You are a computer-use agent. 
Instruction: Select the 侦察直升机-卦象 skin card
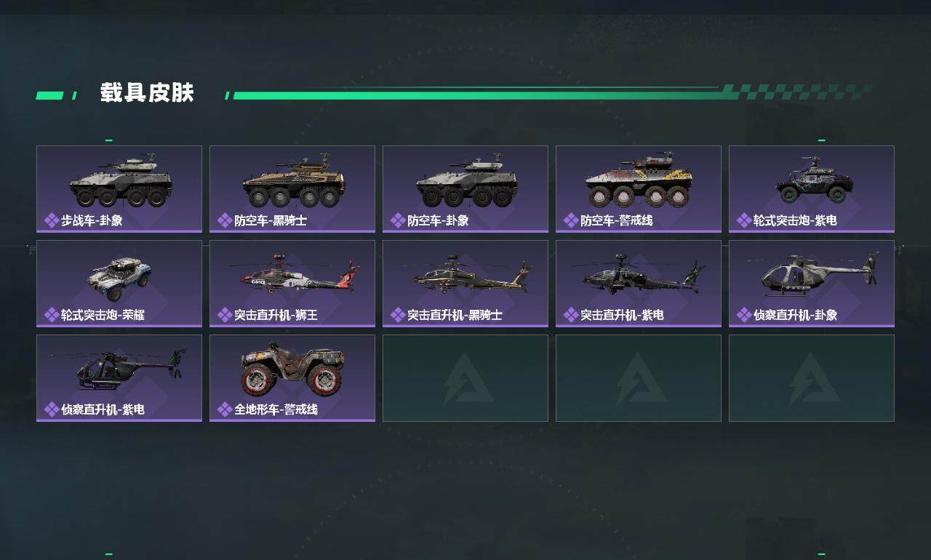[812, 284]
